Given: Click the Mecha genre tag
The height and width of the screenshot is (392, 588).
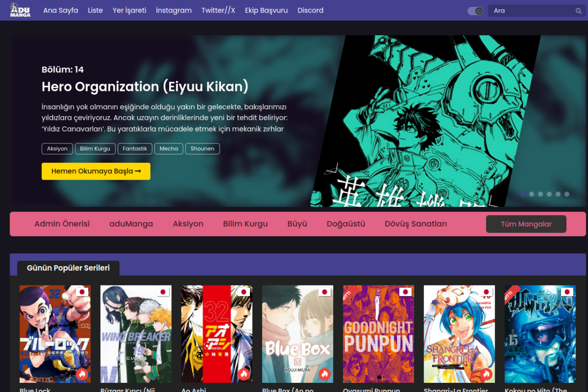Looking at the screenshot, I should click(169, 148).
